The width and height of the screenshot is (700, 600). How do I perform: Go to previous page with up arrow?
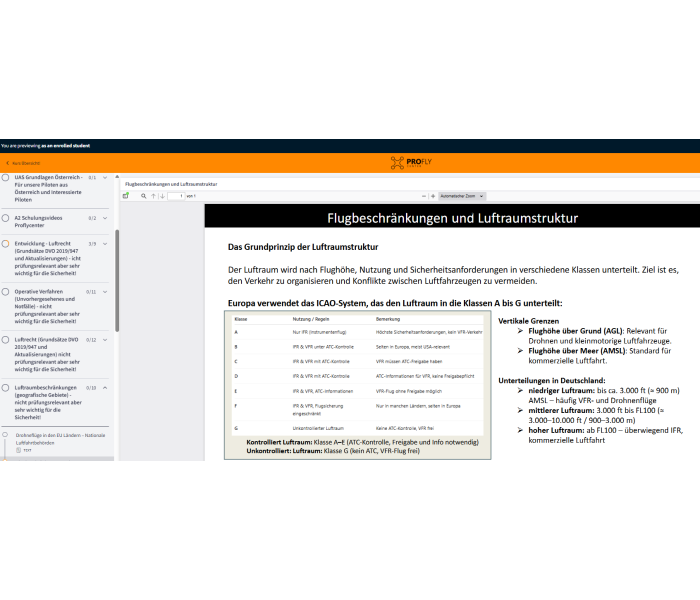point(153,196)
